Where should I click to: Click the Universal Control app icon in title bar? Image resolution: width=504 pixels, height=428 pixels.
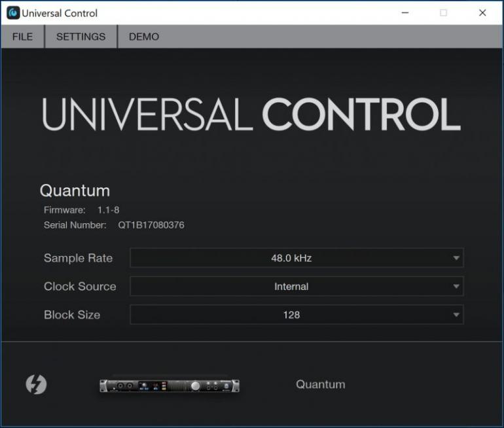coord(13,13)
